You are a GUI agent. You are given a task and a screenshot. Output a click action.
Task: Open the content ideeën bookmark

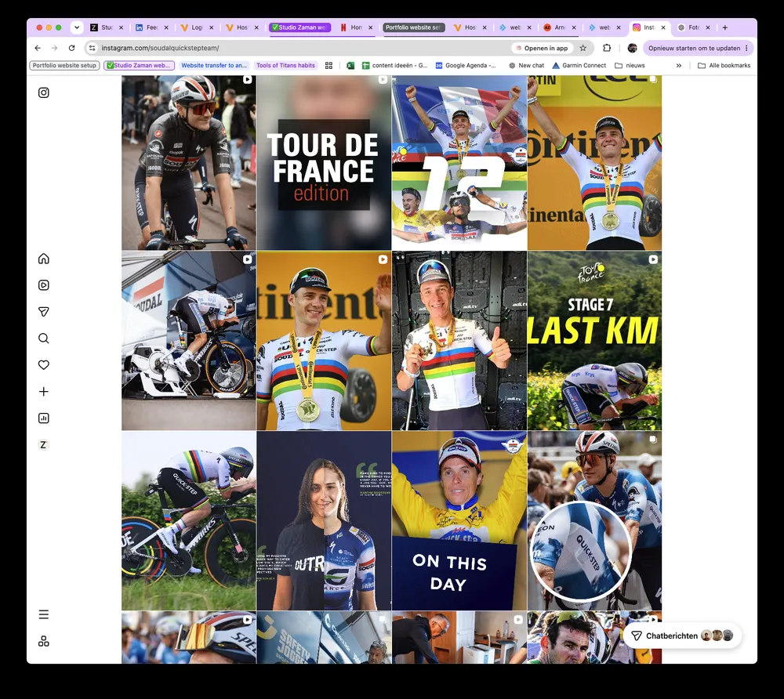coord(395,66)
